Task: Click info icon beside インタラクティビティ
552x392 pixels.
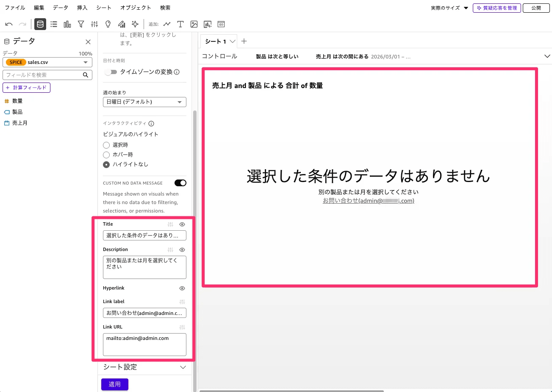Action: click(x=151, y=124)
